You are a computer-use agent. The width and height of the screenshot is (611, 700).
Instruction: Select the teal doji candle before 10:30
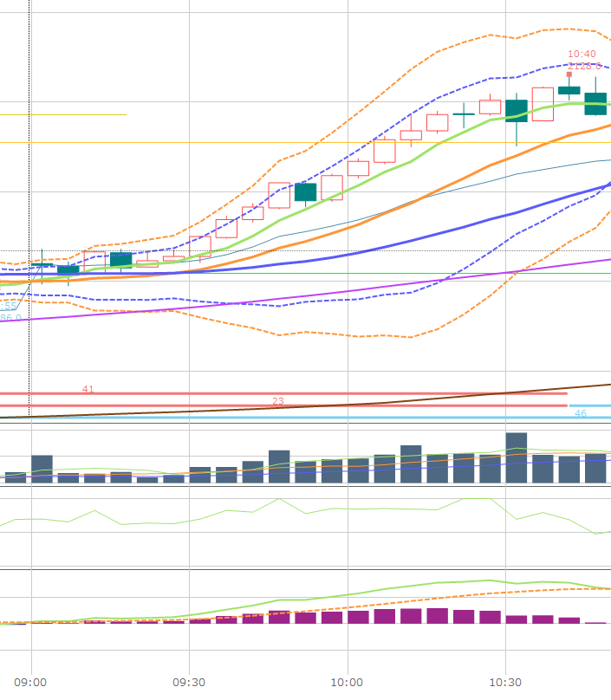464,113
